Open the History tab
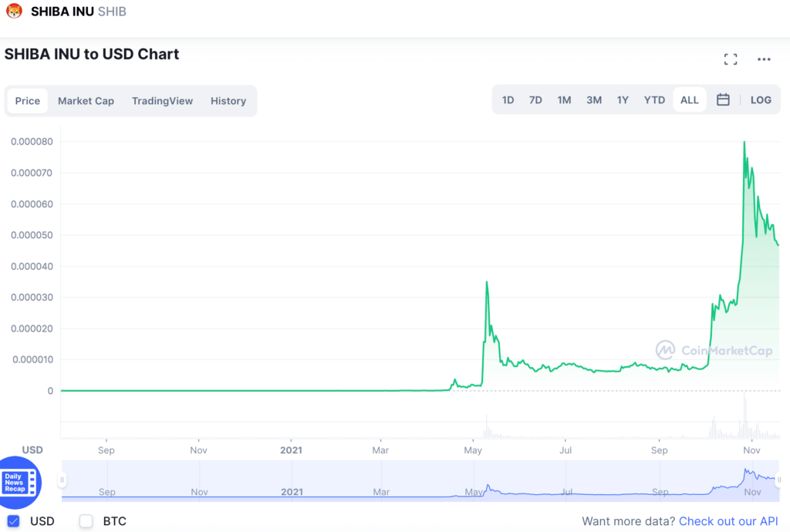This screenshot has width=790, height=532. [228, 101]
